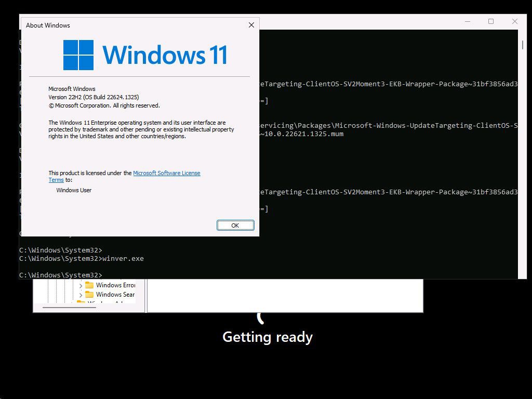This screenshot has width=532, height=399.
Task: Click the 'Microsoft Windows' heading text
Action: tap(72, 89)
